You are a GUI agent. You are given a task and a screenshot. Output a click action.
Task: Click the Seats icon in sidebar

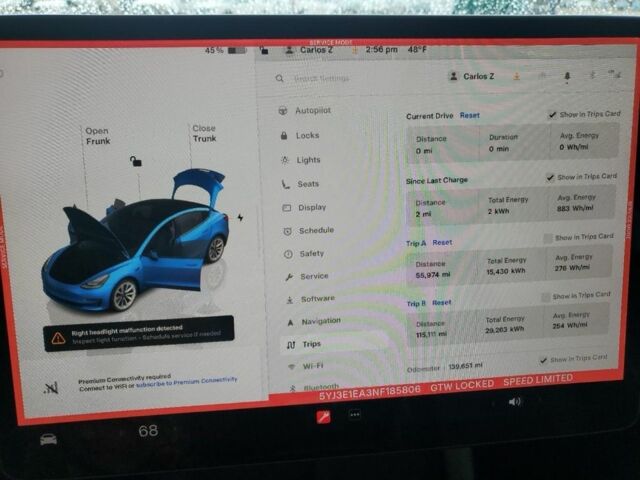285,184
